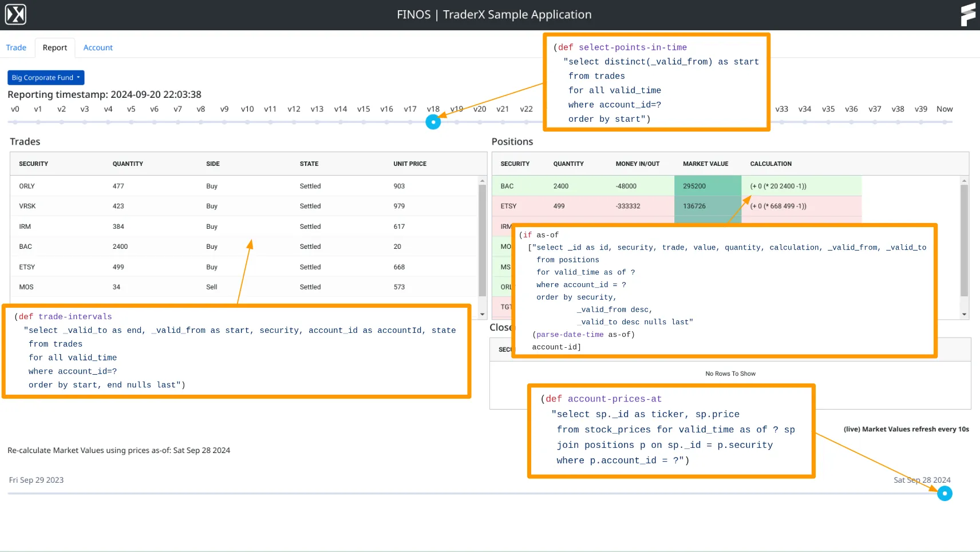Click the QUANTITY column header in Positions
980x552 pixels.
[x=568, y=164]
